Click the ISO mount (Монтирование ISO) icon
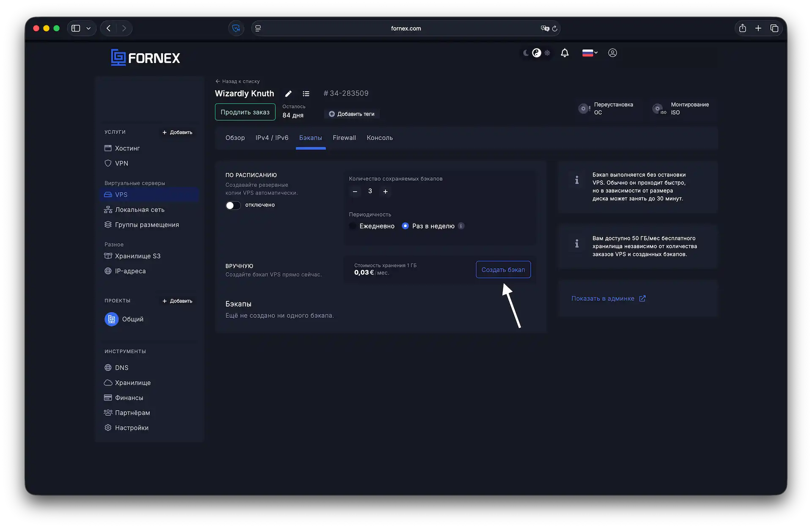Screen dimensions: 812x528 coord(658,109)
